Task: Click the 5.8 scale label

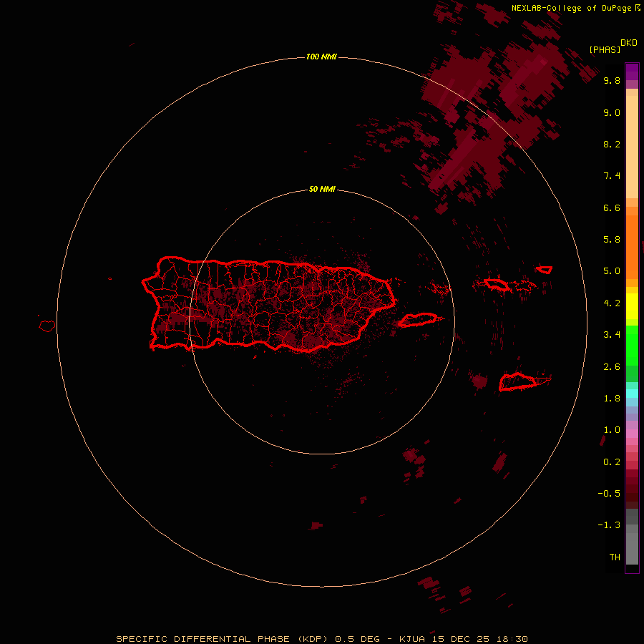Action: pos(612,240)
